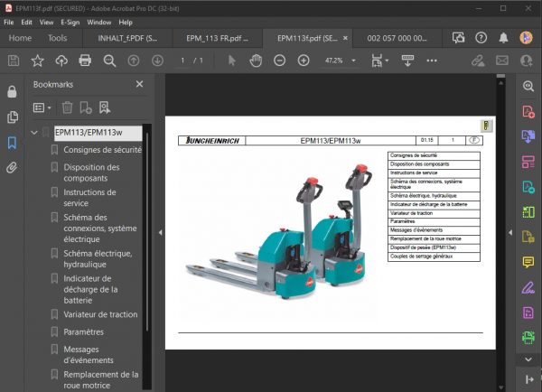Choose the selection arrow tool
Screen dimensions: 542x392
tap(232, 61)
